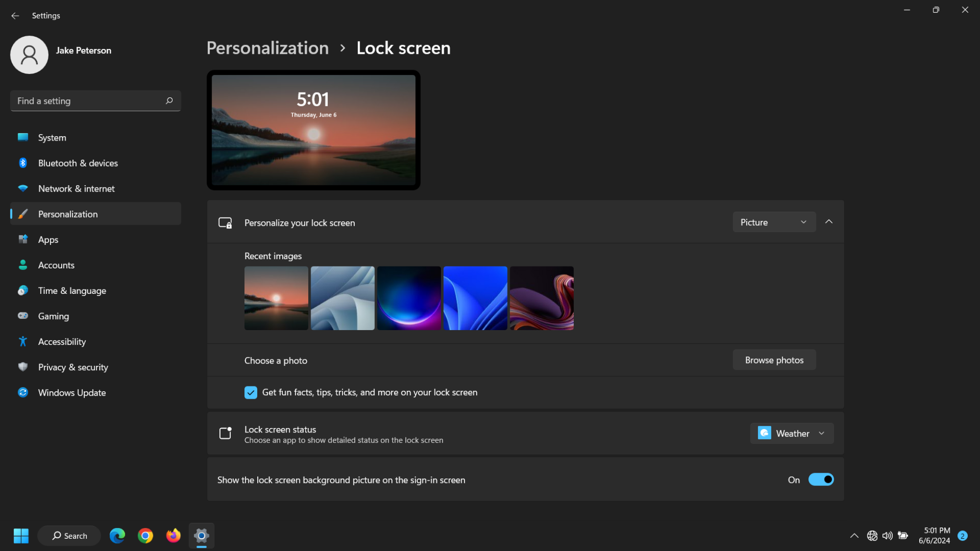Click the Accounts settings icon
The height and width of the screenshot is (551, 980).
(24, 264)
